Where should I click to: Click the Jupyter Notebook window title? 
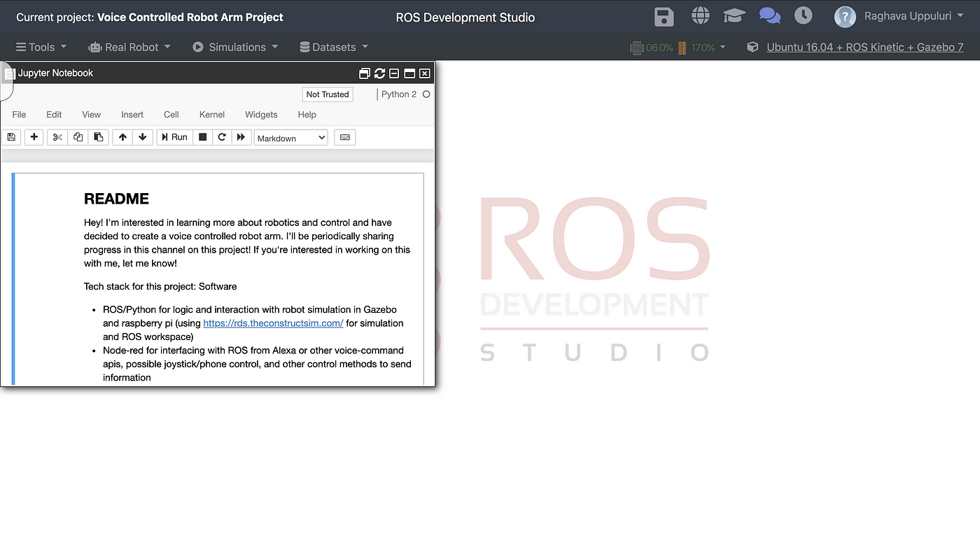[55, 73]
